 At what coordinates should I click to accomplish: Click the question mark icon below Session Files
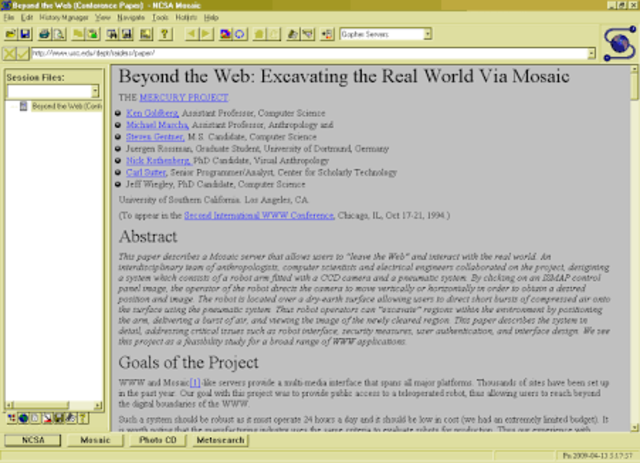coord(82,418)
